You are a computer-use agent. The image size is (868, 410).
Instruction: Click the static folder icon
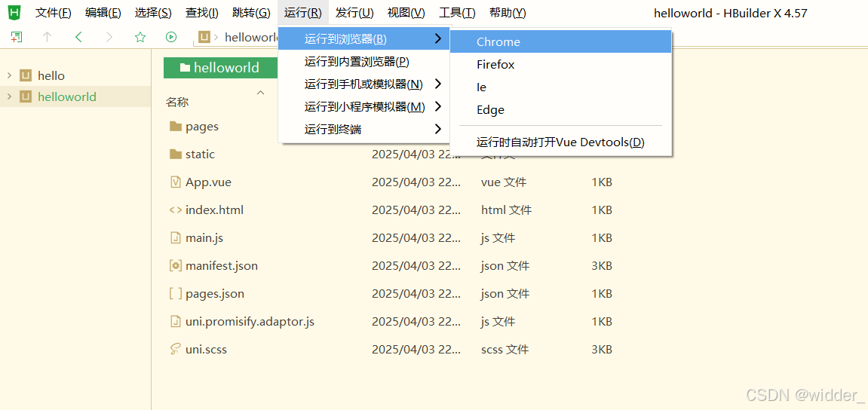(176, 154)
